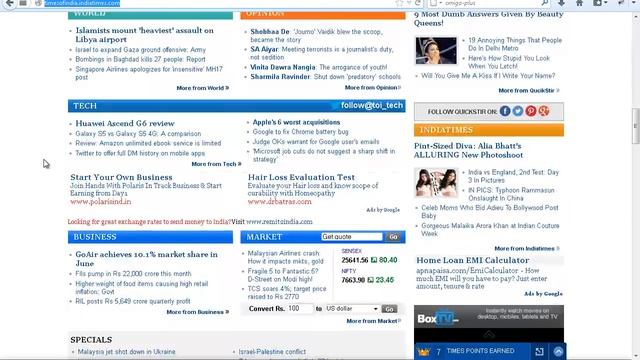The width and height of the screenshot is (640, 360).
Task: Click the browser home icon
Action: [579, 3]
